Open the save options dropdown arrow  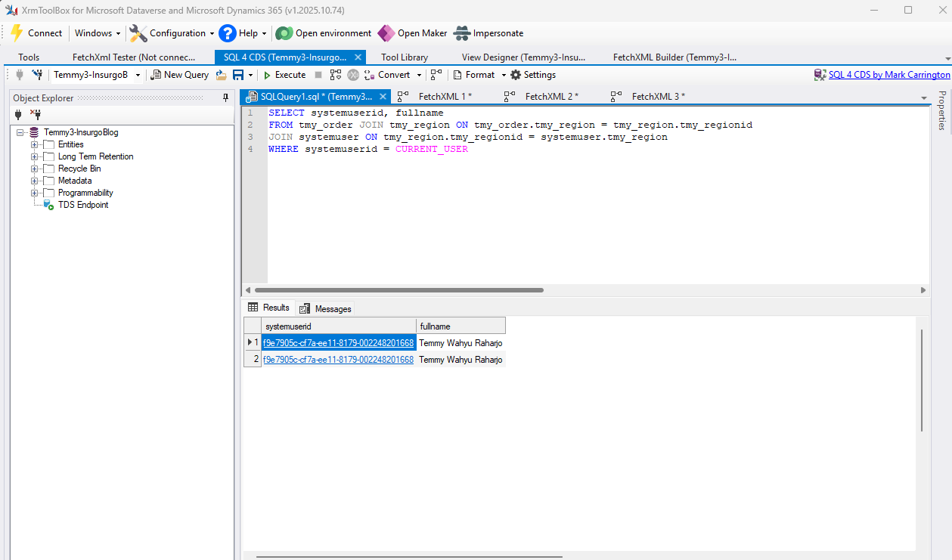point(250,76)
